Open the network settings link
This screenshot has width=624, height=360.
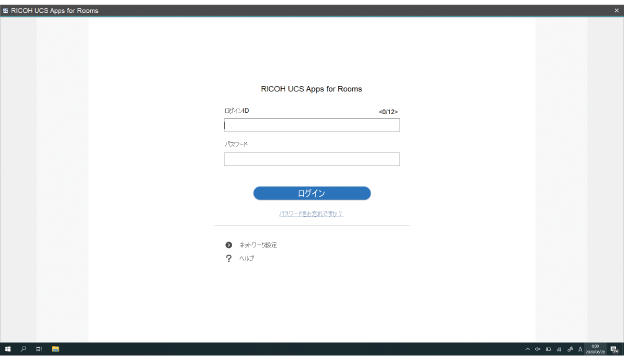(x=258, y=245)
